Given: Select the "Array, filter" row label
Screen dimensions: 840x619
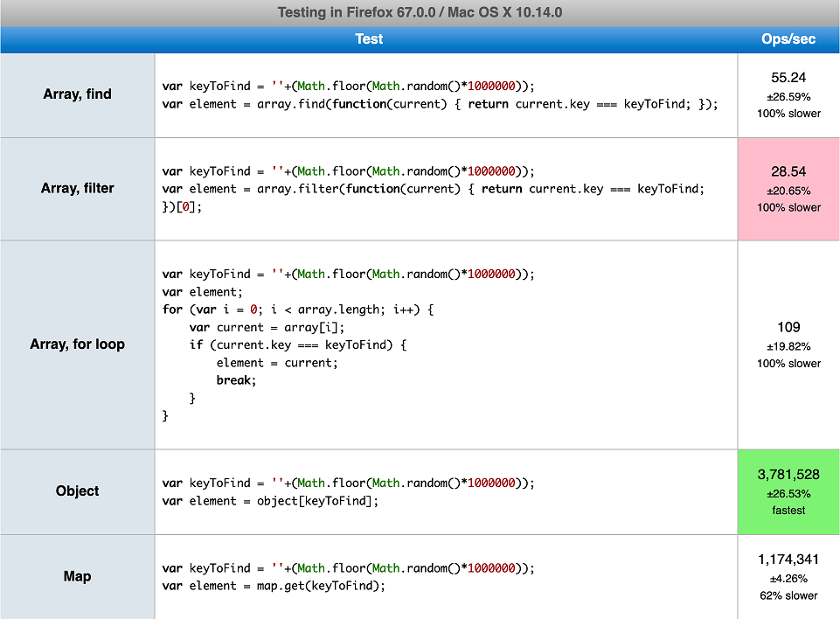Looking at the screenshot, I should coord(78,188).
